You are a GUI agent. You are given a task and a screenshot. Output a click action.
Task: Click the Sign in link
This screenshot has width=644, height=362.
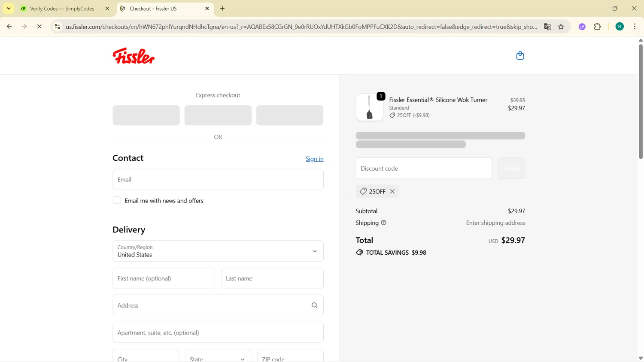tap(315, 159)
